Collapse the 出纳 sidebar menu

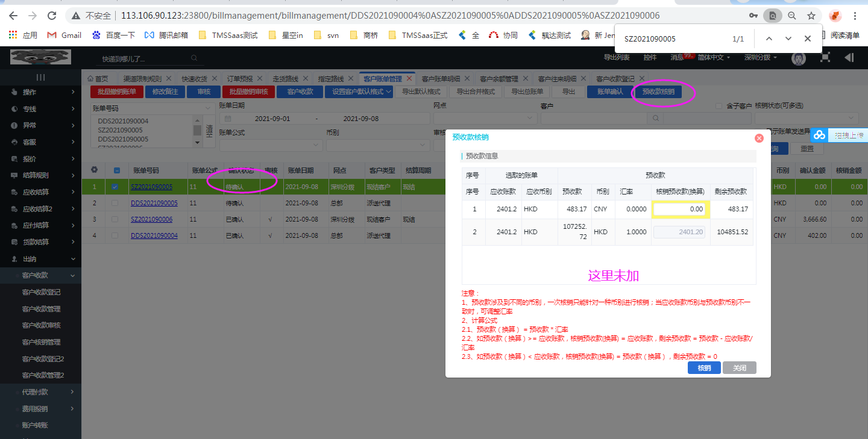[x=40, y=259]
